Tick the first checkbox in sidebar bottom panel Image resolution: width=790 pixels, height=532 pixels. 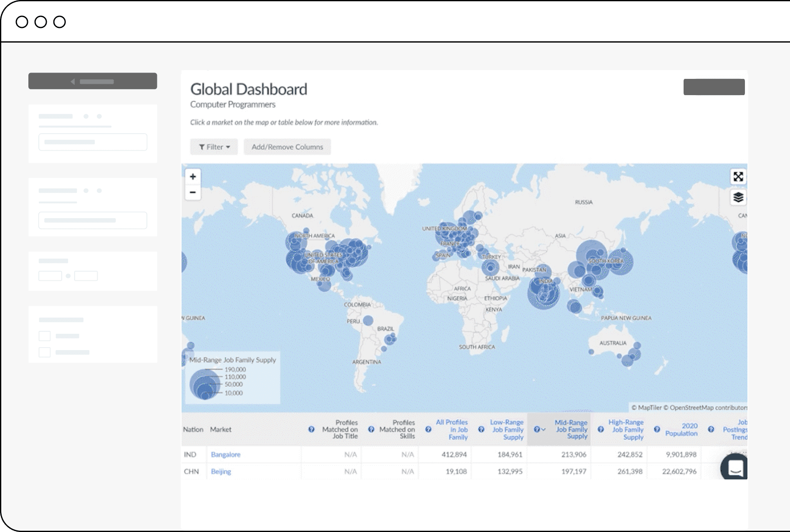point(45,336)
